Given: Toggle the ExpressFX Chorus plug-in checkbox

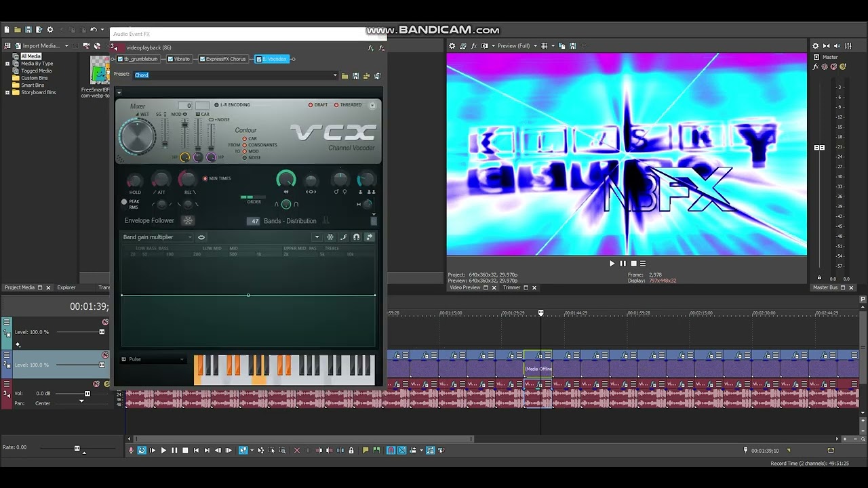Looking at the screenshot, I should pyautogui.click(x=202, y=59).
